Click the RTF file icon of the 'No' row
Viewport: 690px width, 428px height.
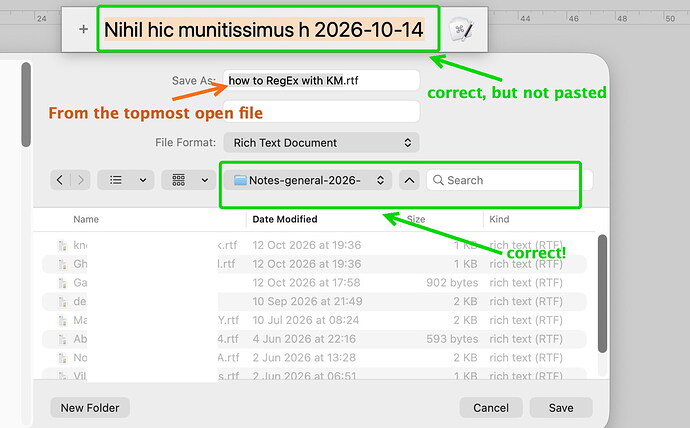pos(62,358)
